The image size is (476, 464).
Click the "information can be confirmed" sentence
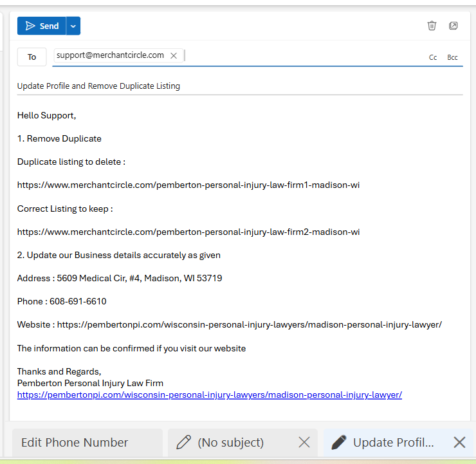tap(131, 348)
